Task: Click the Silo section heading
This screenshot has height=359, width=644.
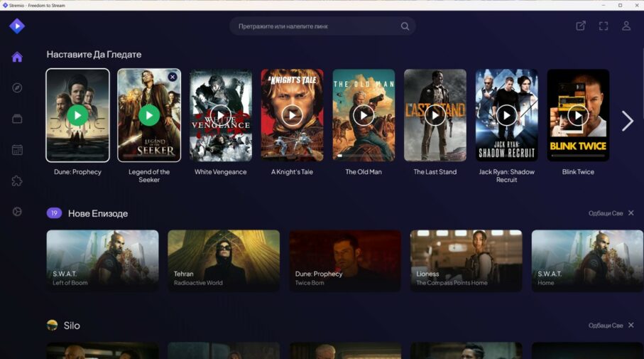Action: click(72, 326)
